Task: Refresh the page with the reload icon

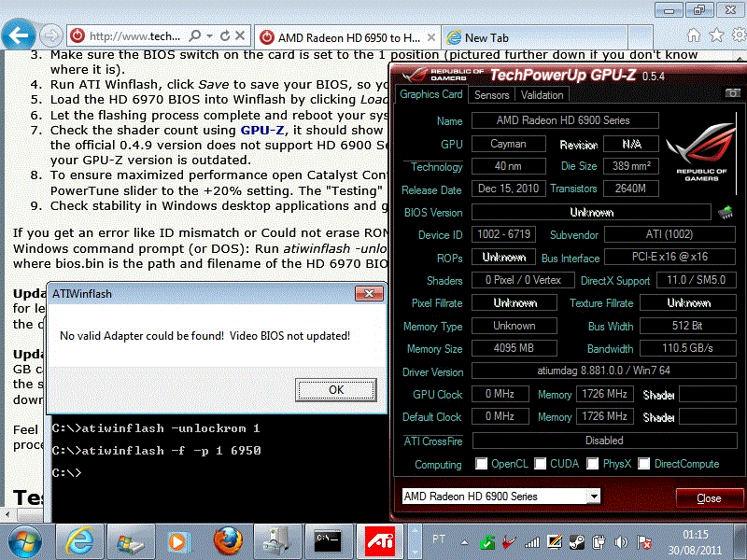Action: [x=225, y=35]
